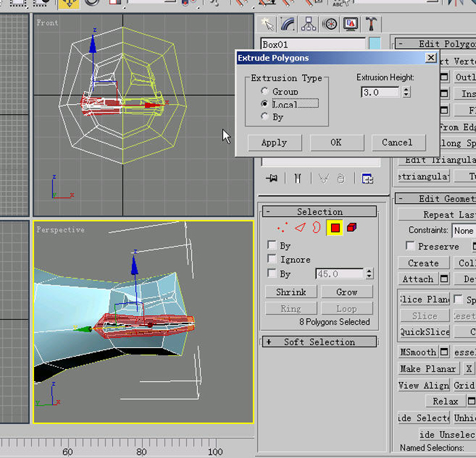This screenshot has width=476, height=458.
Task: Select Border sub-object level icon
Action: [x=317, y=228]
